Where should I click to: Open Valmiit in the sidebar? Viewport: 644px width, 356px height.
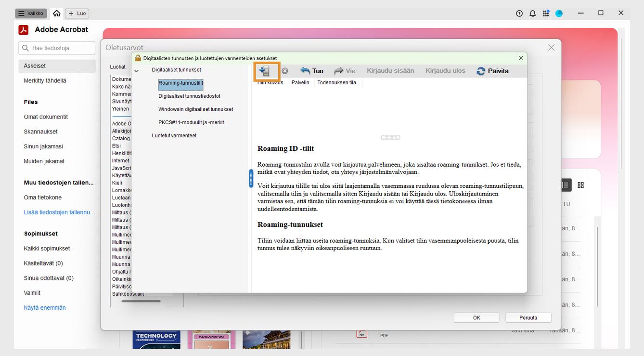tap(32, 293)
